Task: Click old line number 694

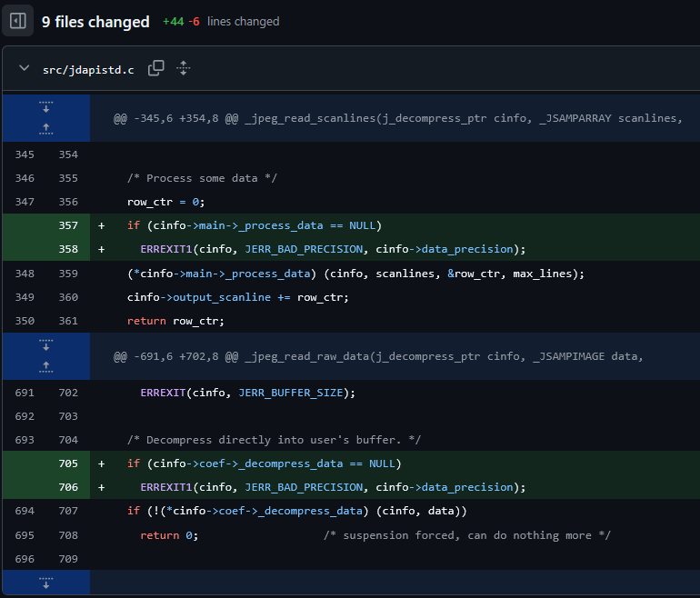Action: [x=25, y=511]
